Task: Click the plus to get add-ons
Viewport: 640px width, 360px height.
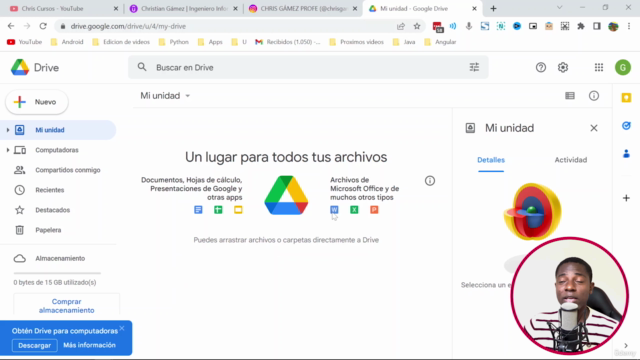Action: (626, 198)
